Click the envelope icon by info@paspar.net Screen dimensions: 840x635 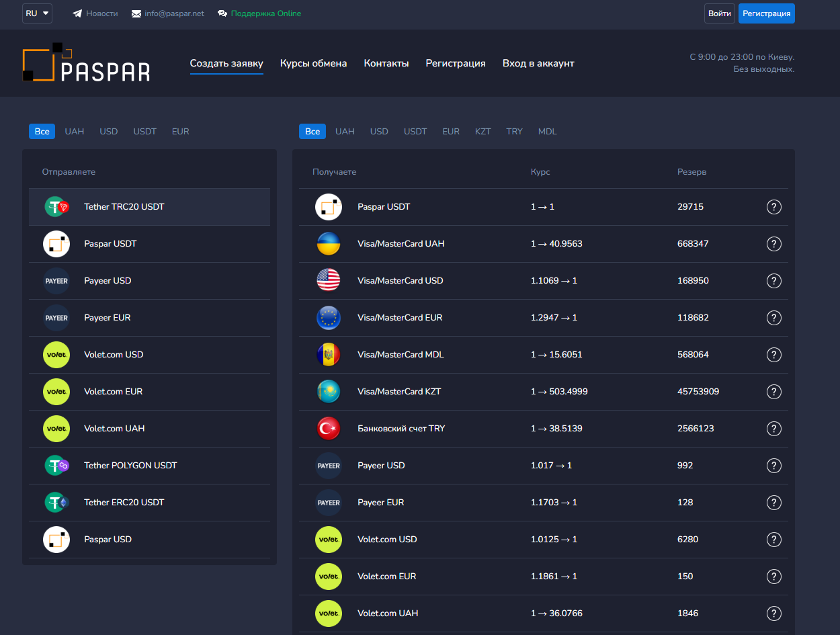point(136,13)
